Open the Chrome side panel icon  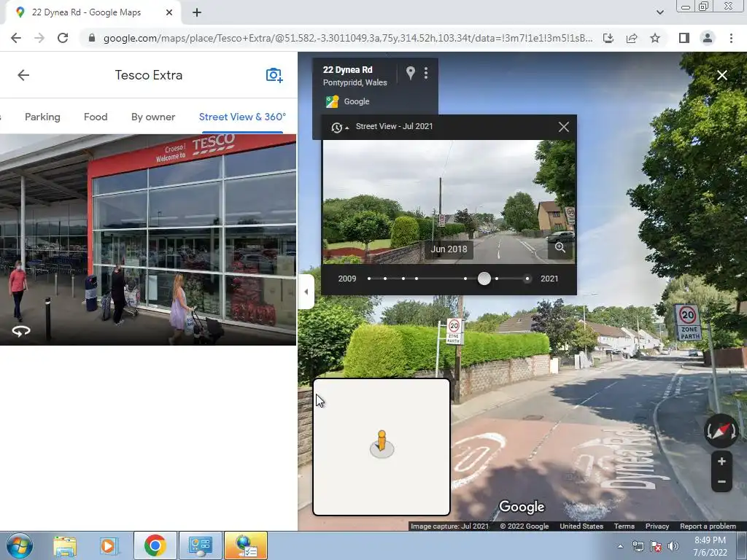684,38
